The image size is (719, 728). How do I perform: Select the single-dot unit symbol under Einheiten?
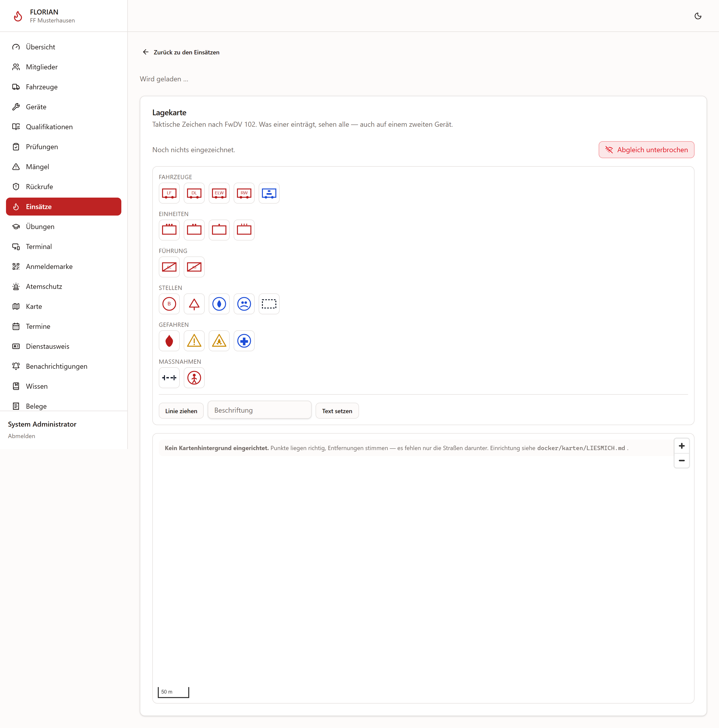click(x=219, y=230)
